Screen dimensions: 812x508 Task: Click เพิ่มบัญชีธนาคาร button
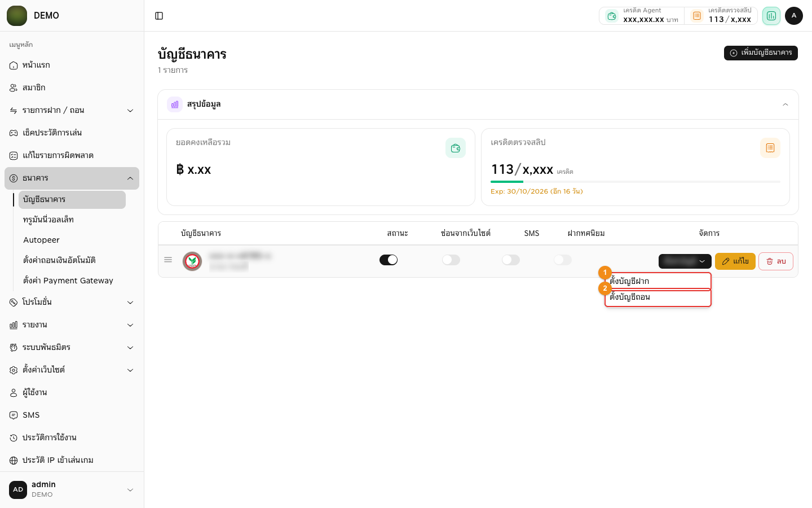coord(761,53)
